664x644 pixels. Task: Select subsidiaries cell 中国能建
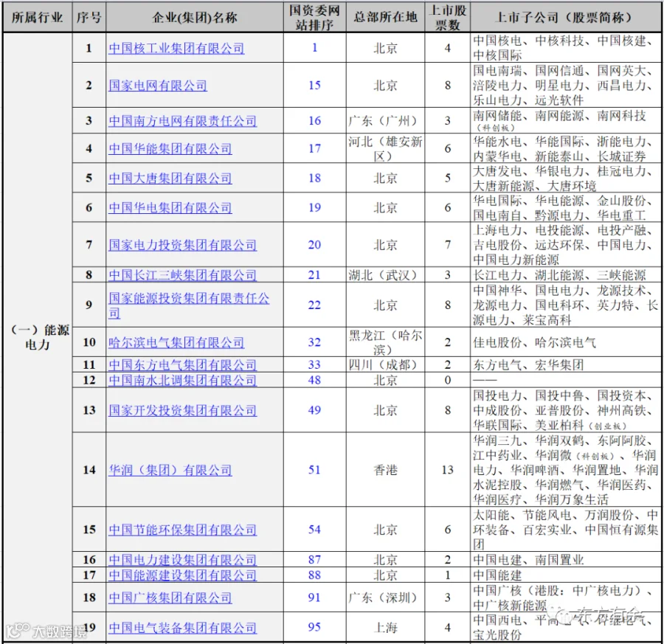(x=566, y=575)
